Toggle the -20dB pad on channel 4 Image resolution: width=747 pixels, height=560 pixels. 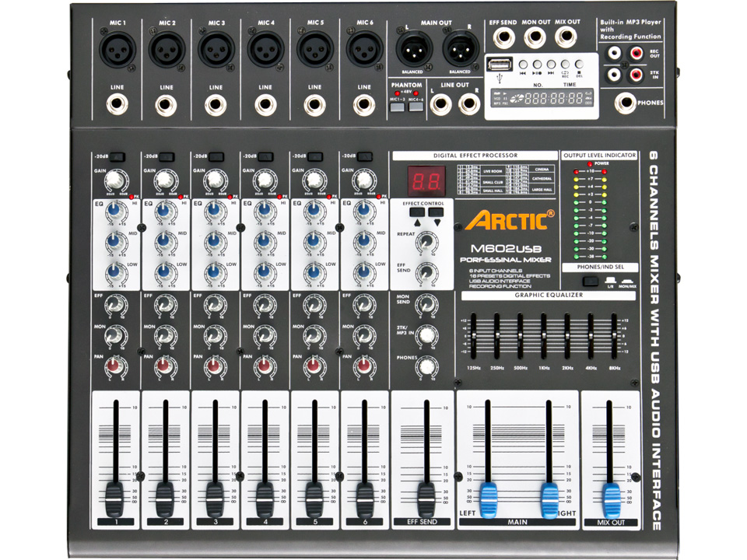tap(266, 156)
